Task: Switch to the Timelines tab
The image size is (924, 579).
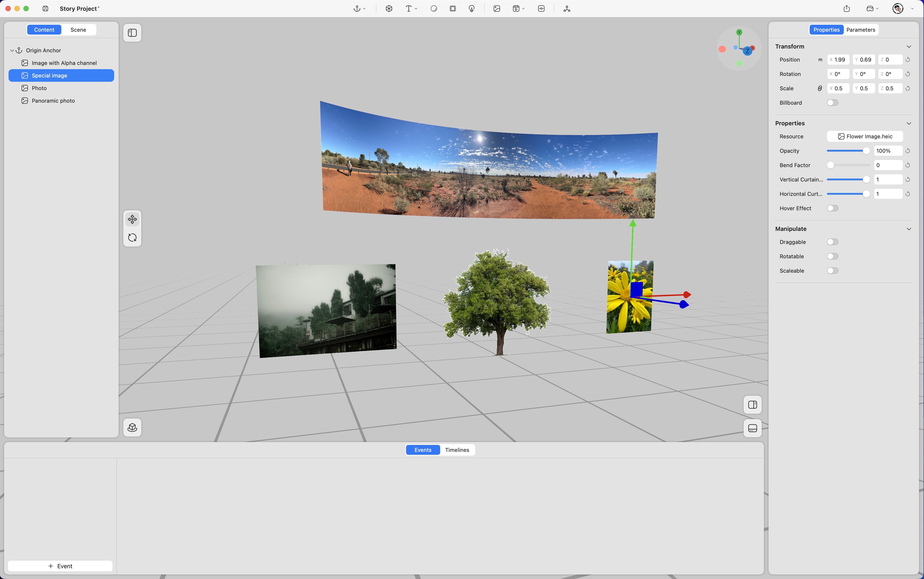Action: (x=457, y=450)
